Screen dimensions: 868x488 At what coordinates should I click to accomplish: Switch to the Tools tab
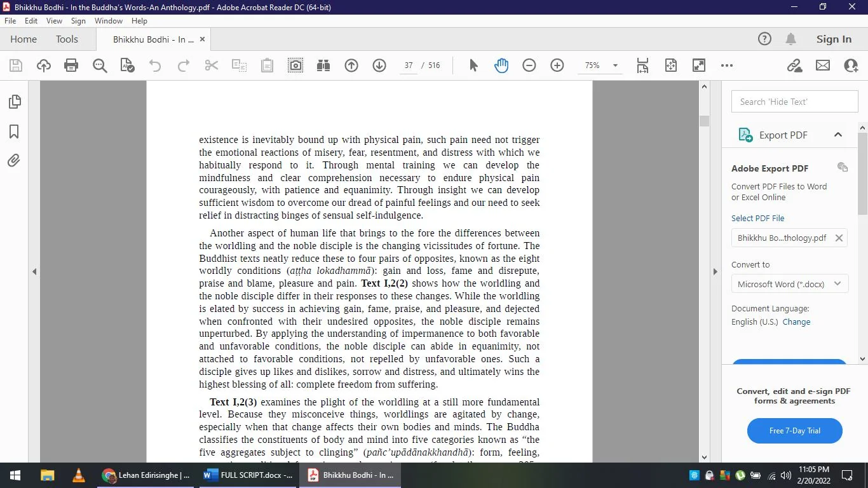pos(67,39)
